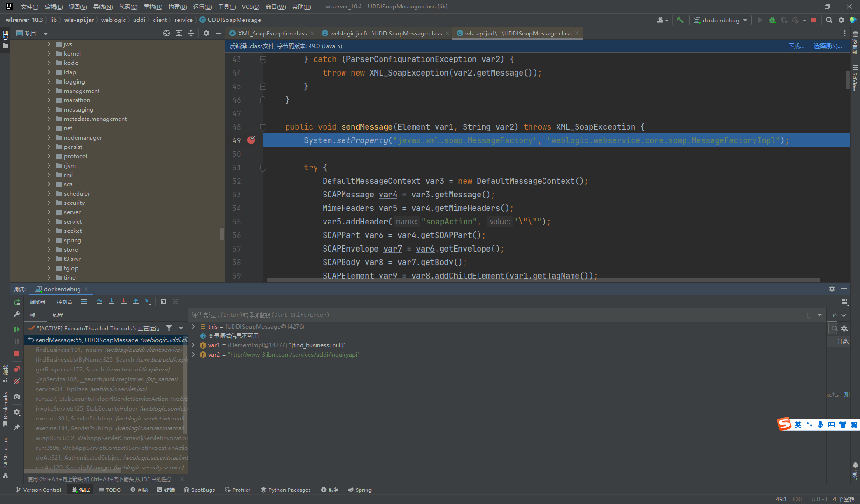Expand the servlet folder in the tree

(x=49, y=221)
